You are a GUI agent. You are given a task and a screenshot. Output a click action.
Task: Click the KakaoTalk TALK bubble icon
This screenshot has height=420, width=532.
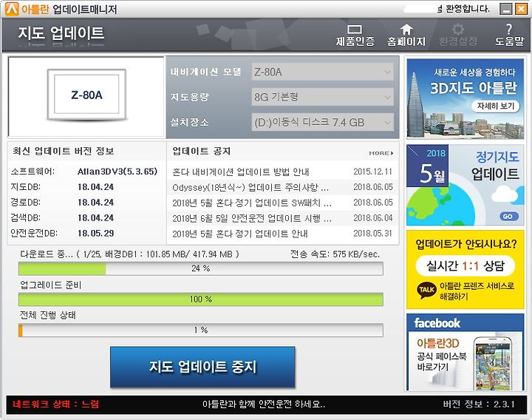pos(426,290)
